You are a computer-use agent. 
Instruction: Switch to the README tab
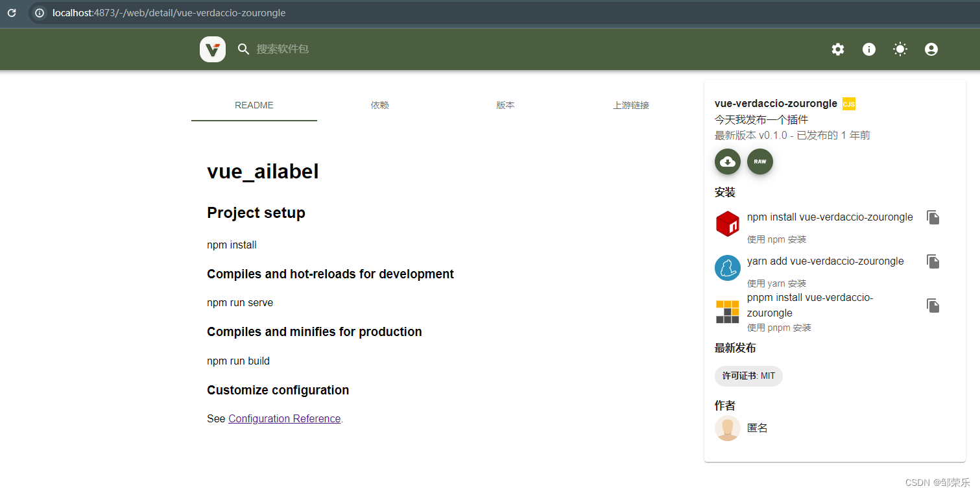[x=254, y=105]
